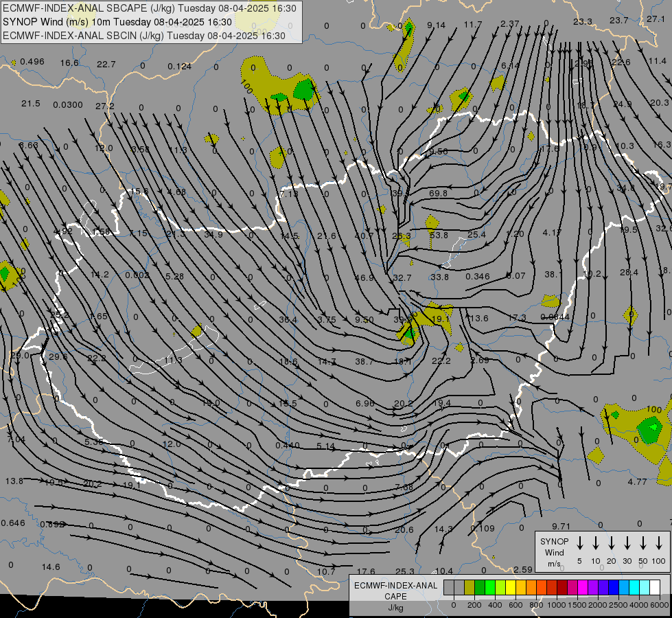
Task: Click the map value 38.7
Action: (x=364, y=362)
